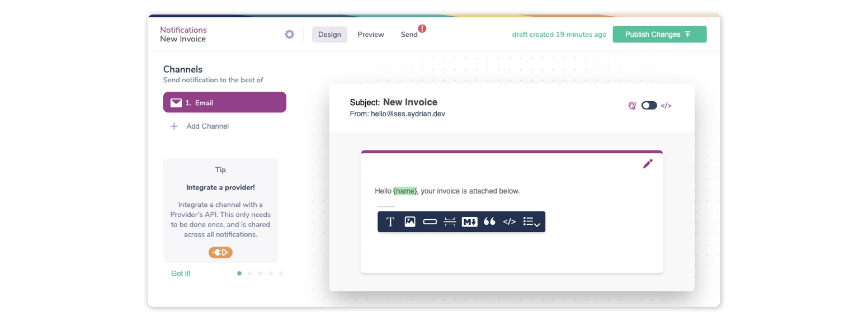Click the pencil edit icon in email body
Image resolution: width=868 pixels, height=321 pixels.
(648, 163)
